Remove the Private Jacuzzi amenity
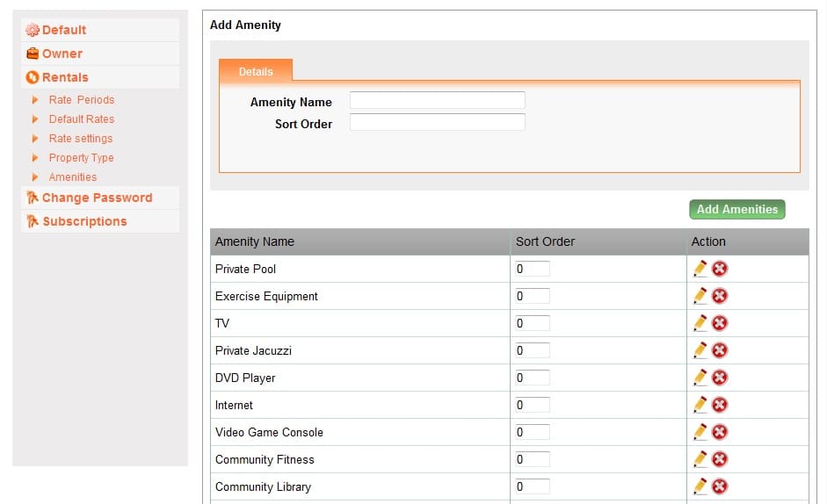 coord(720,350)
